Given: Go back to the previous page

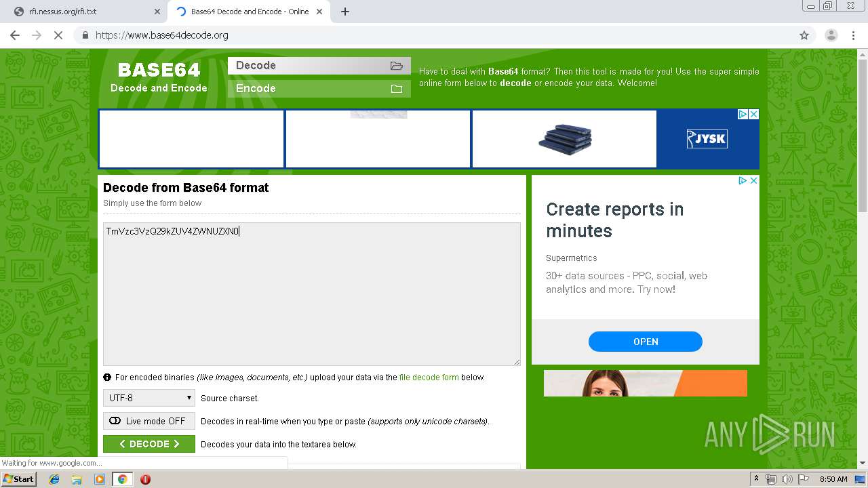Looking at the screenshot, I should (x=15, y=35).
